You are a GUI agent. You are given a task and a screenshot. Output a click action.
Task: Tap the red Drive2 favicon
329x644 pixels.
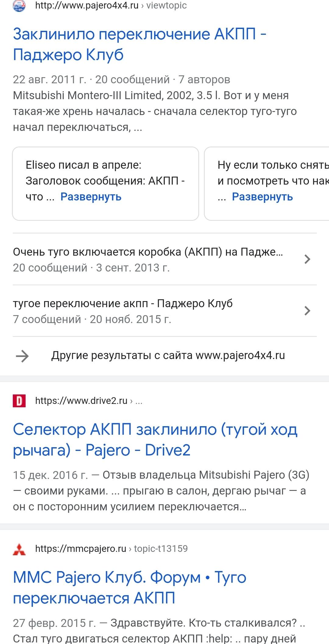[19, 401]
